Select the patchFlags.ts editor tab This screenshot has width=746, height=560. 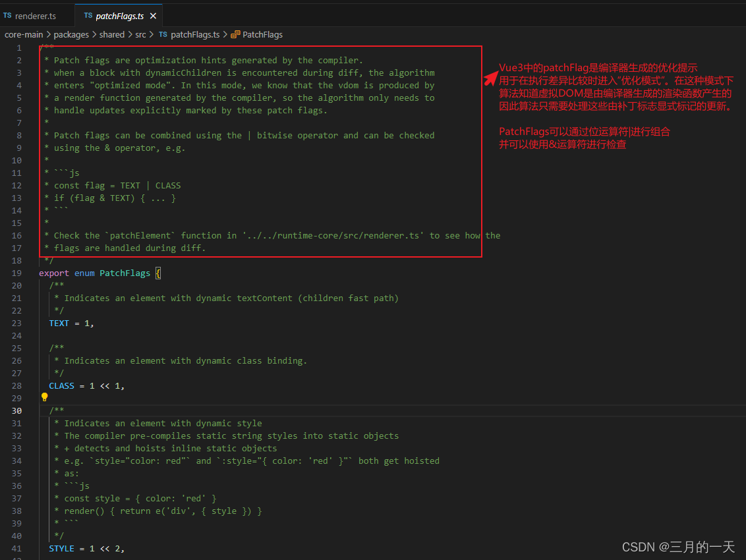click(119, 16)
